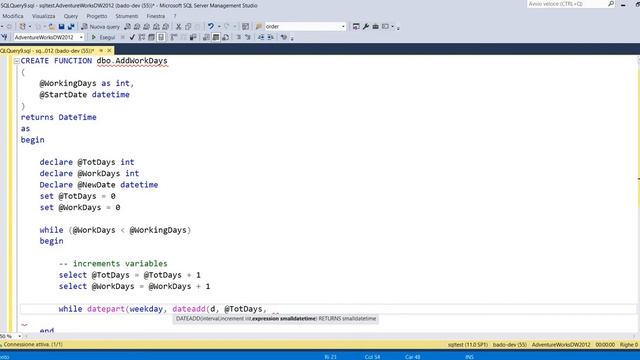Close the SQLQuery9.sql tab
Viewport: 640px width, 360px height.
tap(109, 51)
